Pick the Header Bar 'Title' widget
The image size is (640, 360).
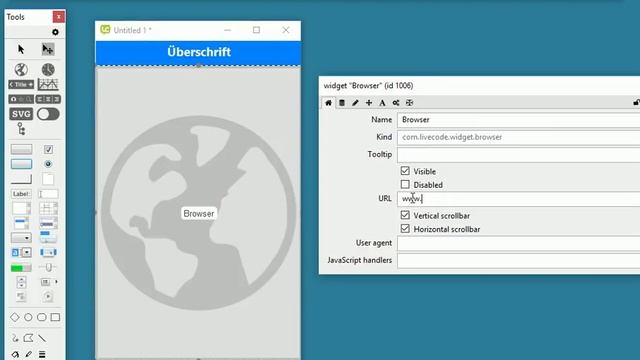point(21,84)
